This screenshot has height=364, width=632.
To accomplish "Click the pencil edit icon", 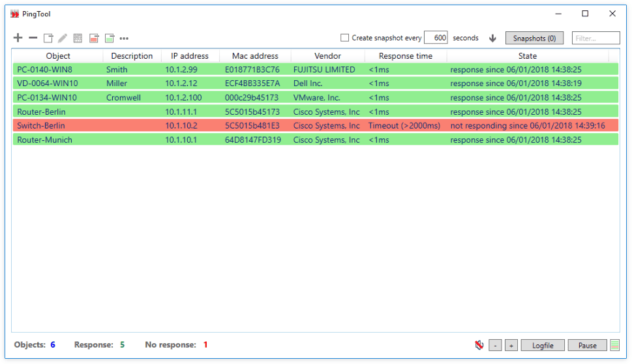I will [63, 38].
